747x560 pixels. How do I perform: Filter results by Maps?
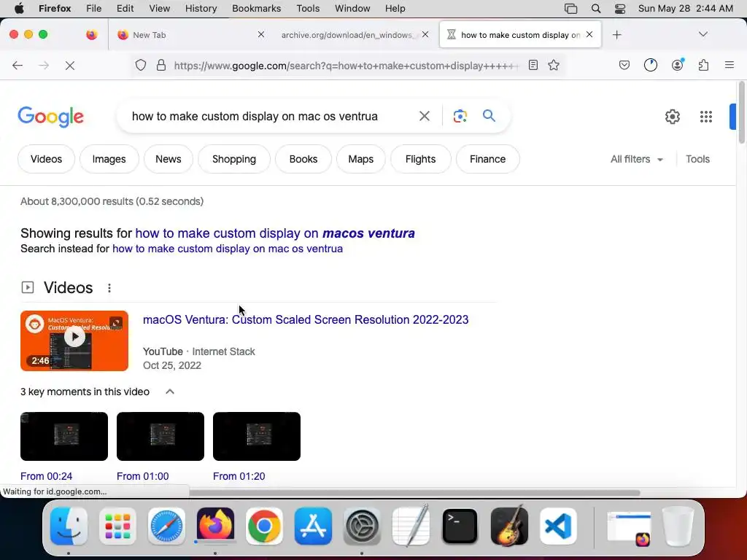(360, 159)
